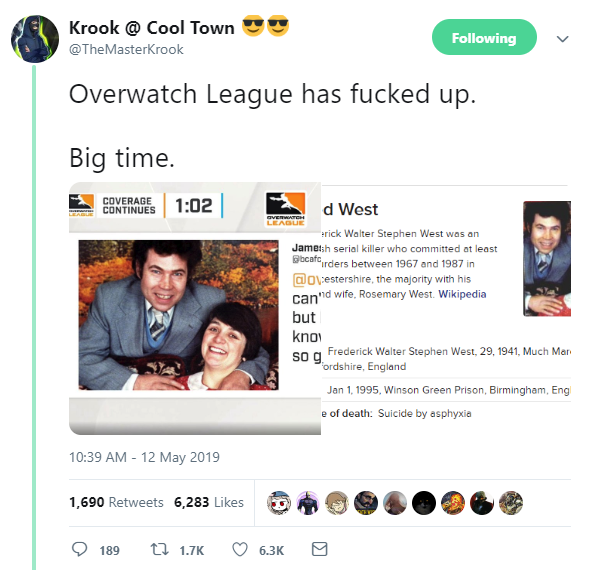Click the reply speech bubble icon
This screenshot has height=570, width=604.
tap(79, 550)
